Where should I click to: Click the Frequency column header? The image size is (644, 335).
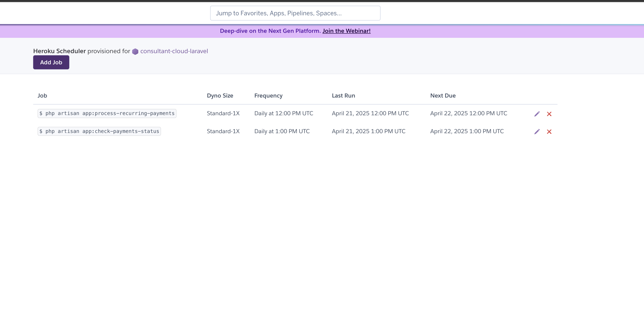coord(268,96)
